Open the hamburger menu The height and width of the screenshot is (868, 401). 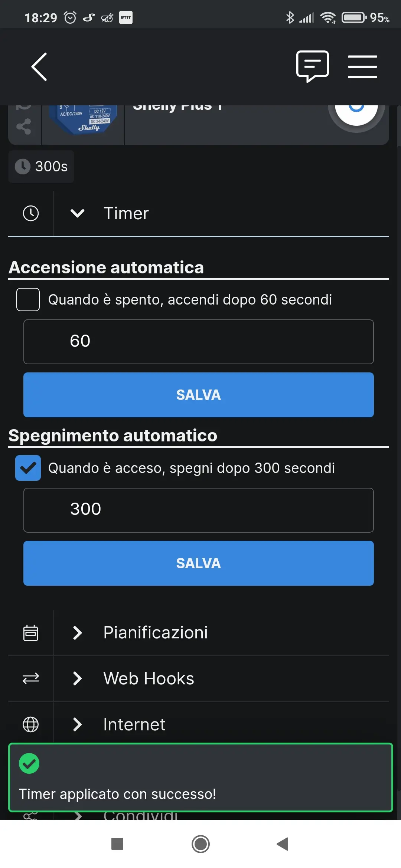362,67
